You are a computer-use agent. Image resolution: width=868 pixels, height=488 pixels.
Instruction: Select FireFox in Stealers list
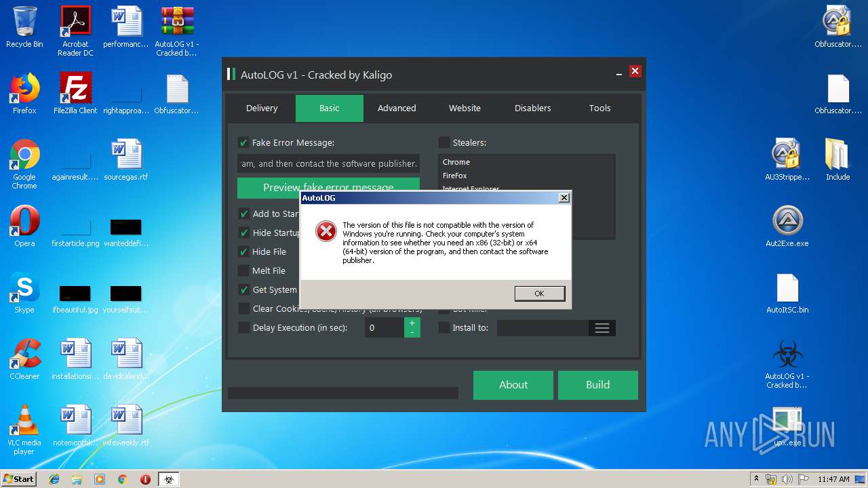coord(455,176)
